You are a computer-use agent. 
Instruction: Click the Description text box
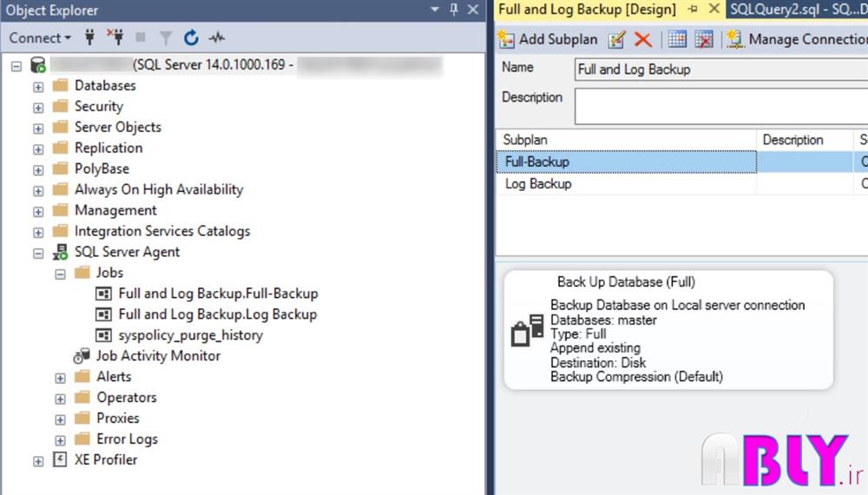tap(721, 107)
